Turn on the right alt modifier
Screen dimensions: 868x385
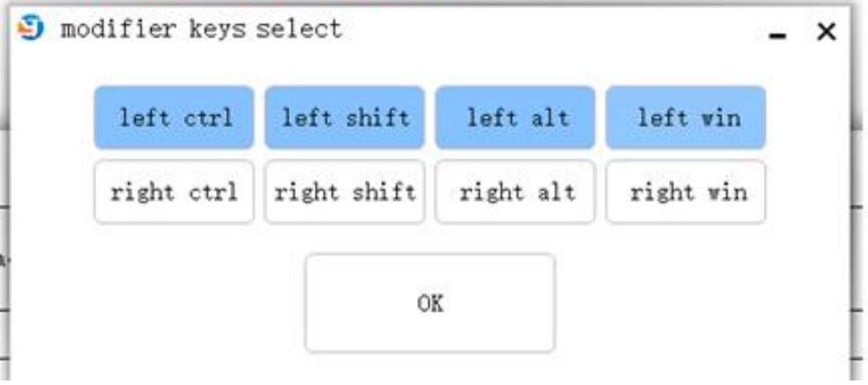pos(516,192)
